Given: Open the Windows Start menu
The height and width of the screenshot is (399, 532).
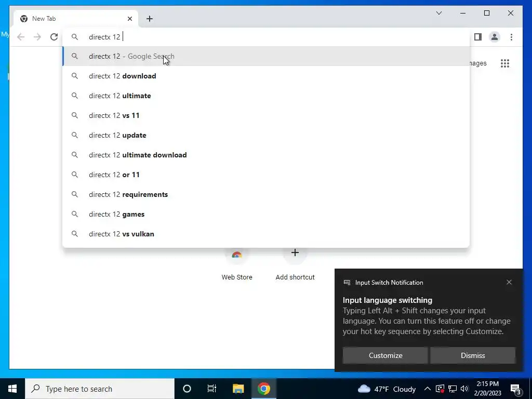Looking at the screenshot, I should 12,389.
